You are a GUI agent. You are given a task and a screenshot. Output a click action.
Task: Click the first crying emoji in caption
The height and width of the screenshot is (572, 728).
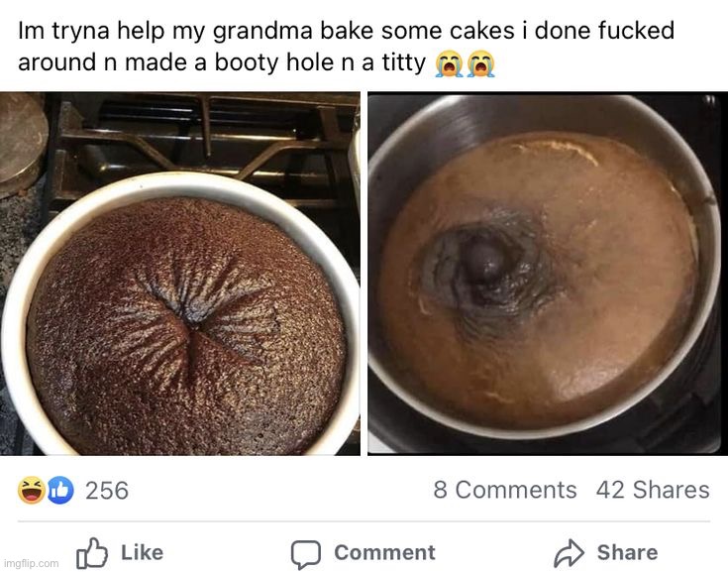(x=448, y=64)
